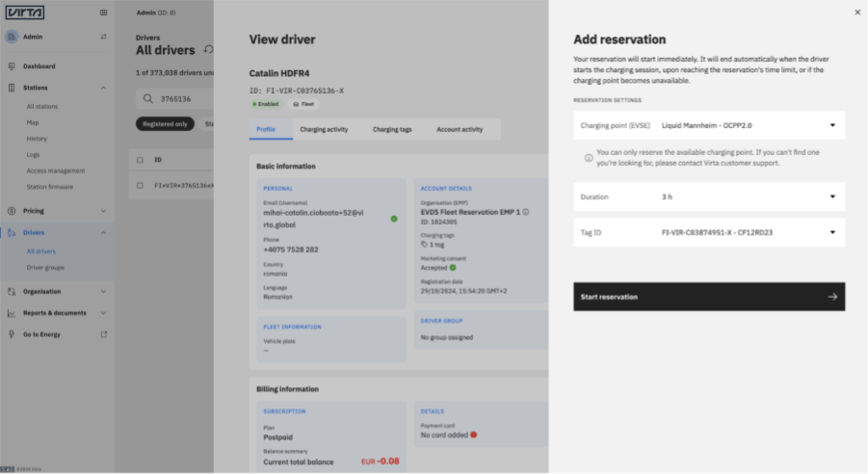Toggle the Registered only filter chip
Image resolution: width=868 pixels, height=474 pixels.
tap(165, 124)
